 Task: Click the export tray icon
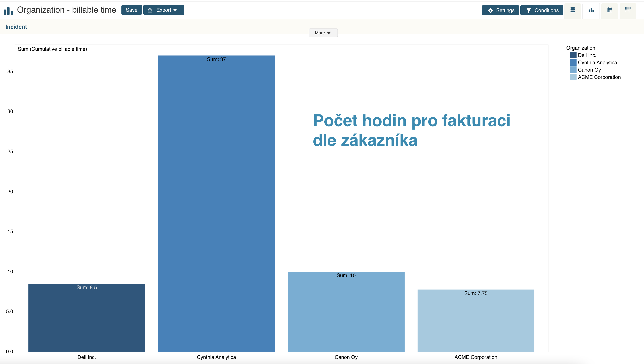[150, 10]
